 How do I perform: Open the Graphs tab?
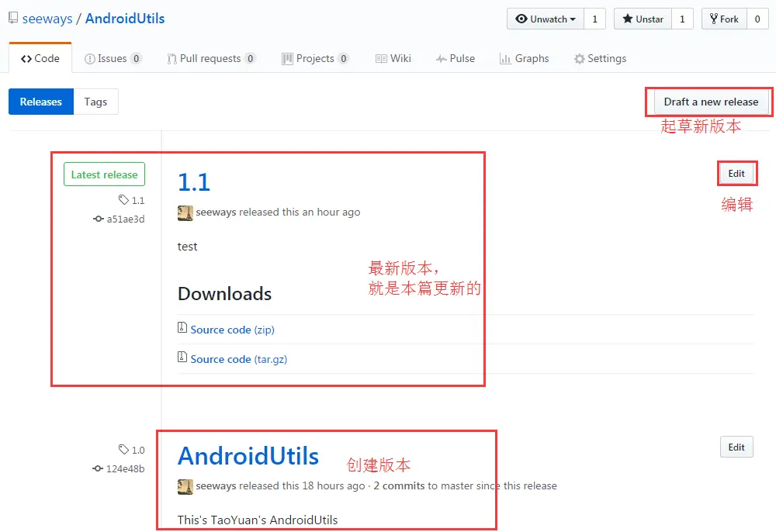524,58
